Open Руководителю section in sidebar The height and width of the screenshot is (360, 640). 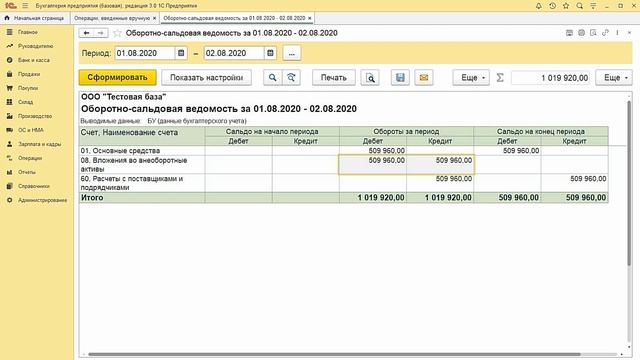pyautogui.click(x=35, y=46)
